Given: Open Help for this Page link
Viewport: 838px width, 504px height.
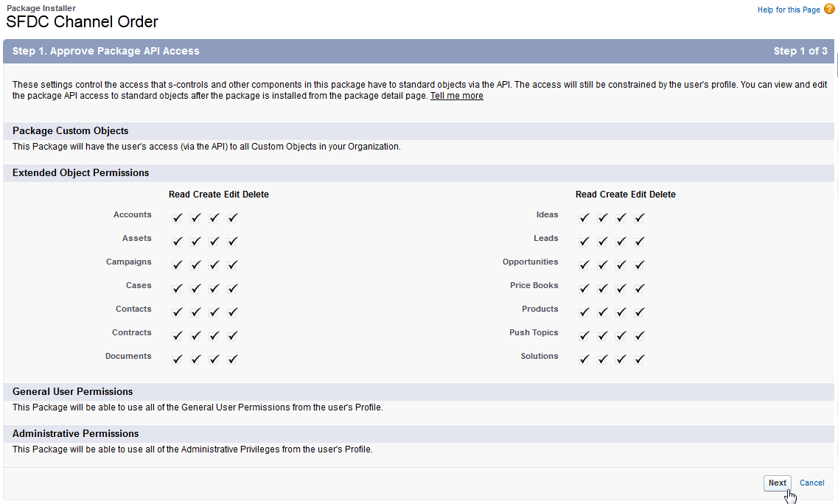Looking at the screenshot, I should tap(789, 10).
